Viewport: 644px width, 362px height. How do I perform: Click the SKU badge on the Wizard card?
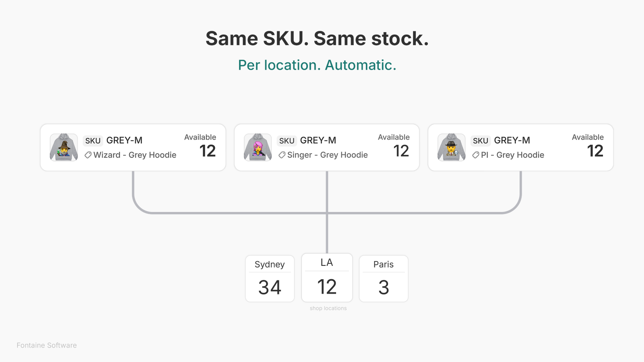coord(93,141)
